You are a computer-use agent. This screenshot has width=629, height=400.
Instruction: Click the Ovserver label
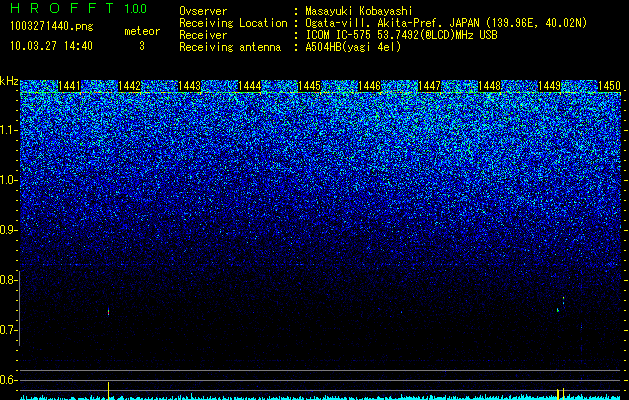tap(203, 11)
